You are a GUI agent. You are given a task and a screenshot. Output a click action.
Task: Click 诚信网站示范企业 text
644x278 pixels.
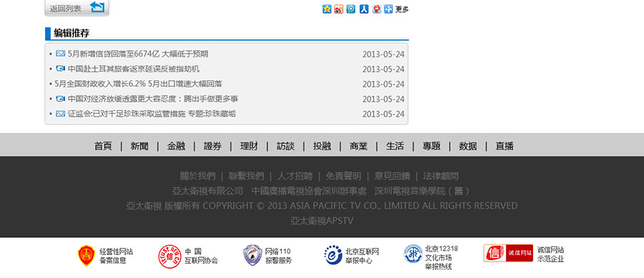[x=551, y=254]
